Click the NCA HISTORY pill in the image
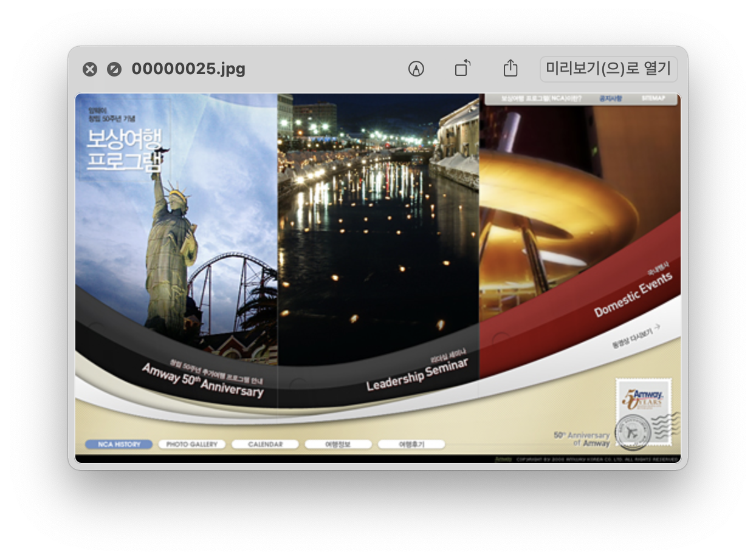The height and width of the screenshot is (560, 756). tap(119, 445)
